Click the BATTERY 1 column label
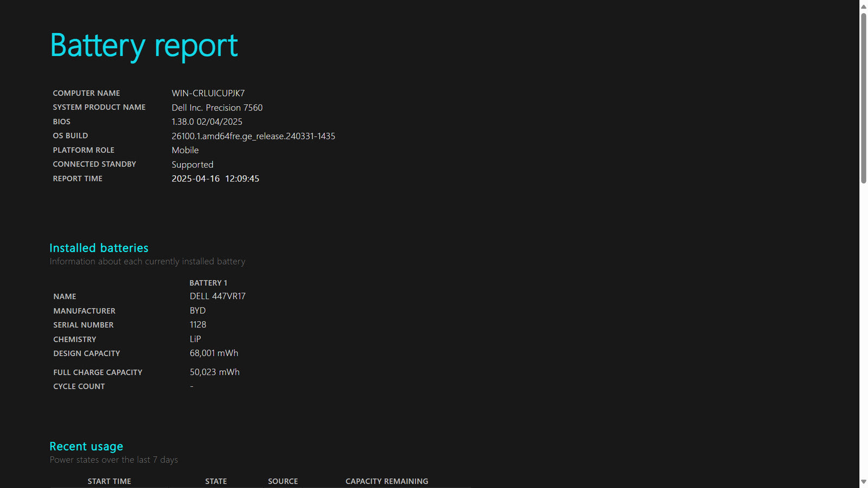Screen dimensions: 868x488 [x=208, y=283]
